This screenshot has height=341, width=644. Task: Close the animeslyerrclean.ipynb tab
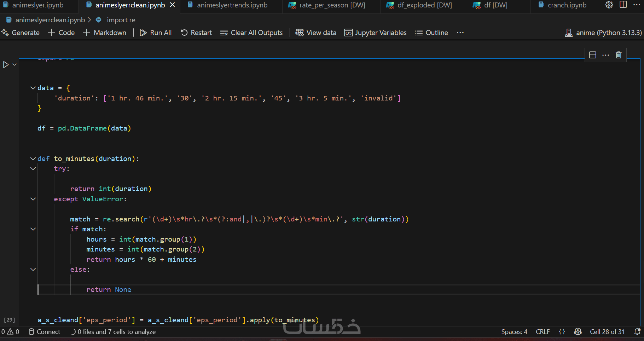point(172,5)
